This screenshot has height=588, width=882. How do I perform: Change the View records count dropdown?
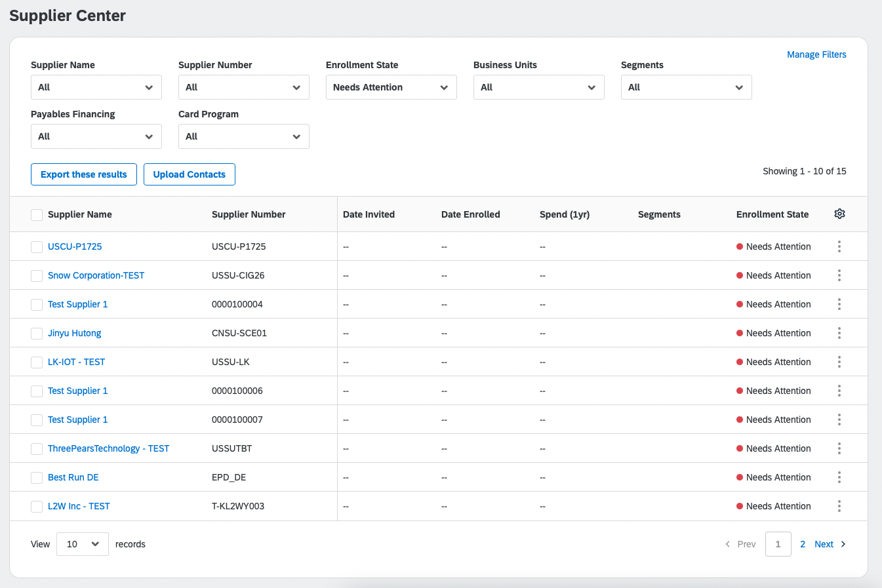[x=83, y=544]
